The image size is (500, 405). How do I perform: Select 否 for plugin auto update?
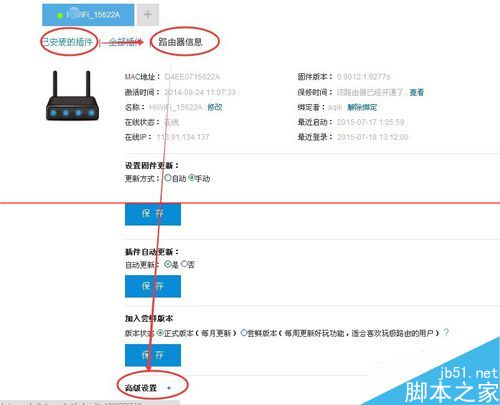[x=184, y=265]
